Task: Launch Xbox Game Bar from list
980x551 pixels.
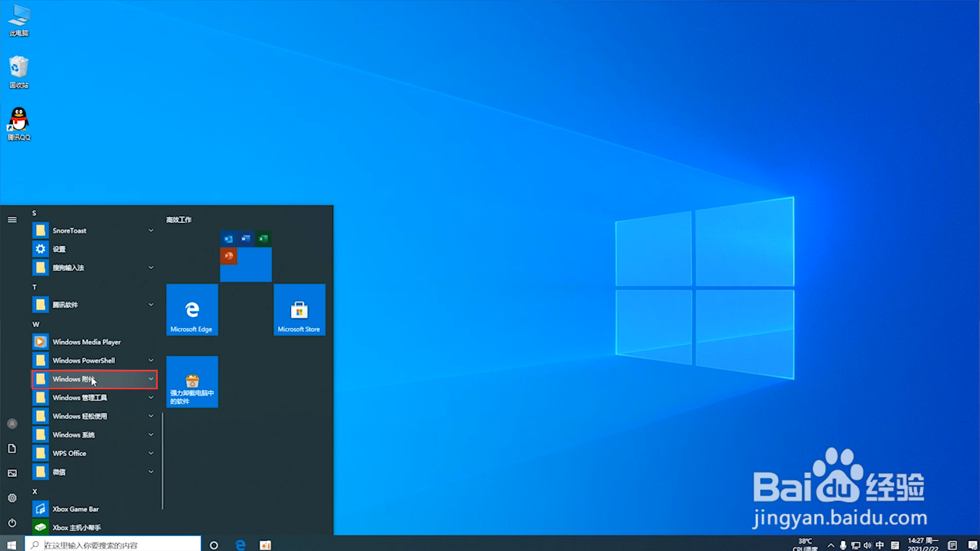Action: click(76, 509)
